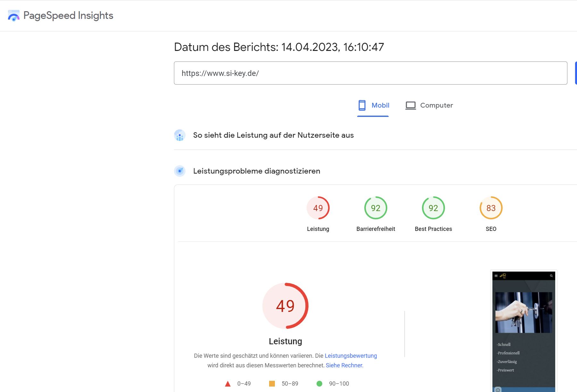This screenshot has height=392, width=577.
Task: Select the SEO 83 score gauge
Action: pyautogui.click(x=491, y=208)
